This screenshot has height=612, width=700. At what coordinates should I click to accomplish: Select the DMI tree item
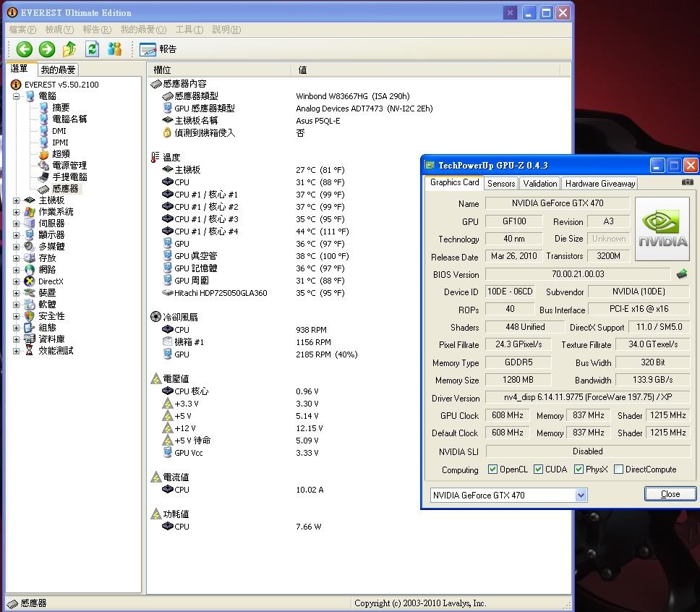pos(59,131)
